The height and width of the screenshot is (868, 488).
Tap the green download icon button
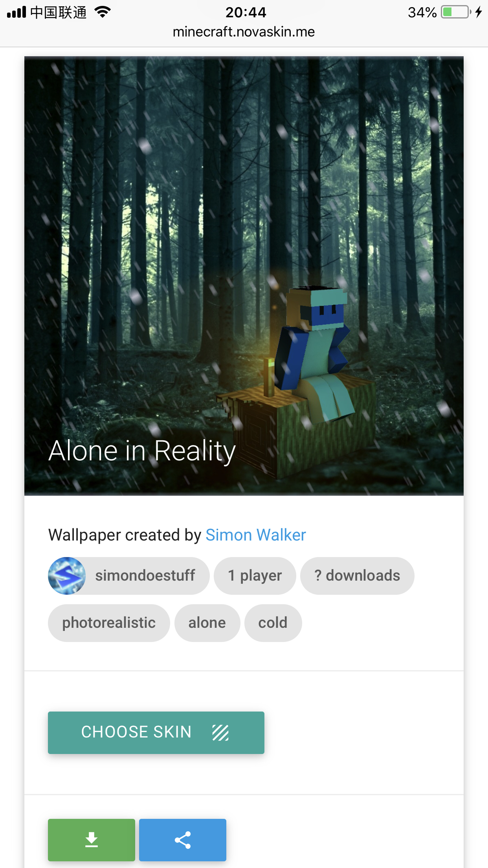[91, 840]
